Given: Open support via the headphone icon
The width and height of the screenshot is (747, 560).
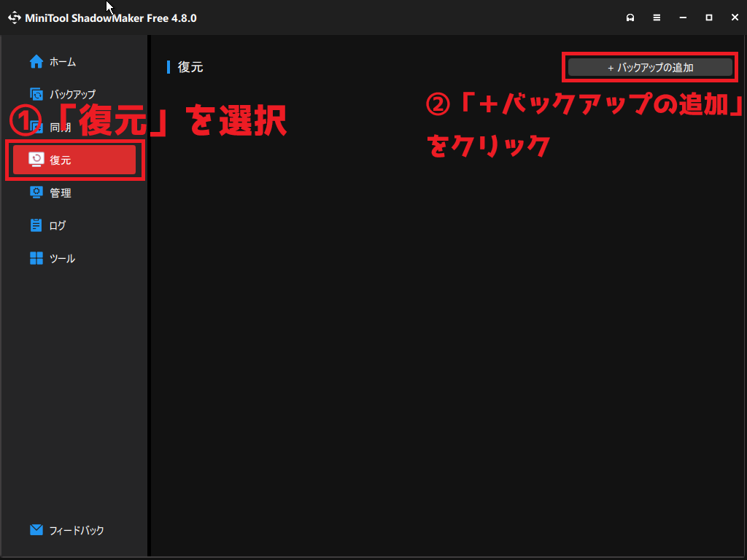Looking at the screenshot, I should tap(630, 17).
